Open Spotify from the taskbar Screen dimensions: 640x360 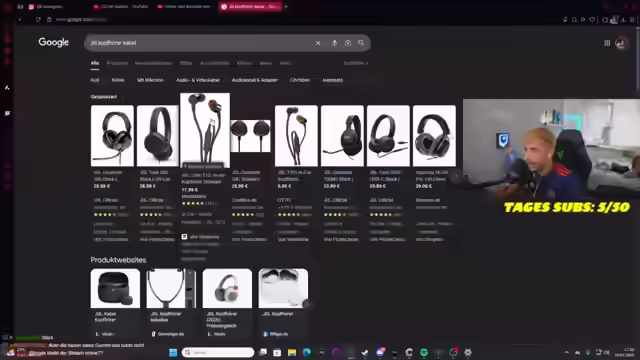point(424,352)
